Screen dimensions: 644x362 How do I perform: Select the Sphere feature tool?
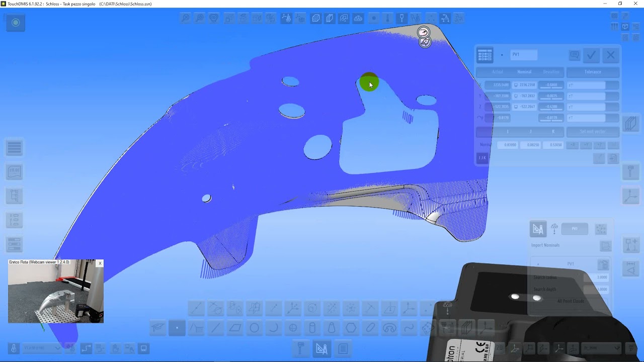[x=293, y=328]
